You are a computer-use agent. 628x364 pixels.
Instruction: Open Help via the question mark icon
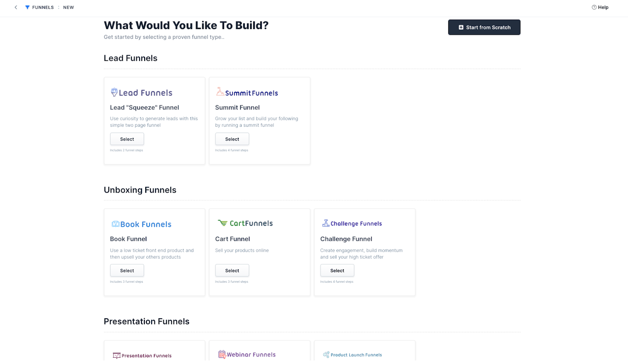(594, 7)
